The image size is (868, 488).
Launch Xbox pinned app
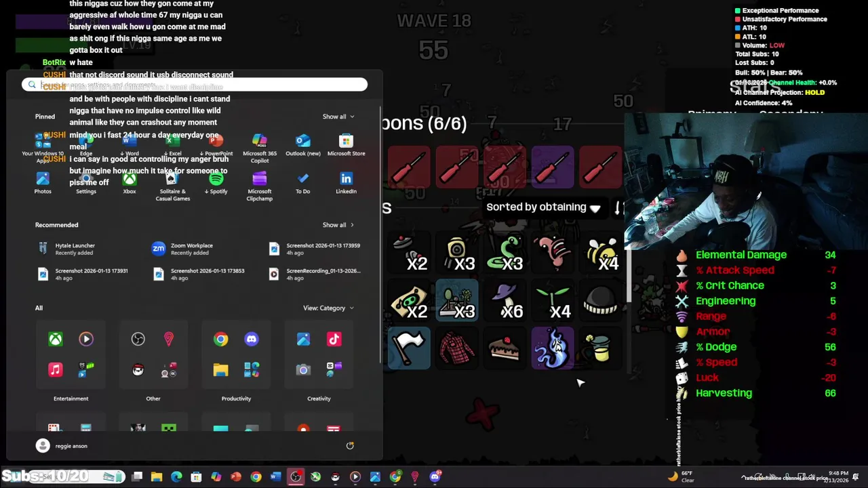130,183
